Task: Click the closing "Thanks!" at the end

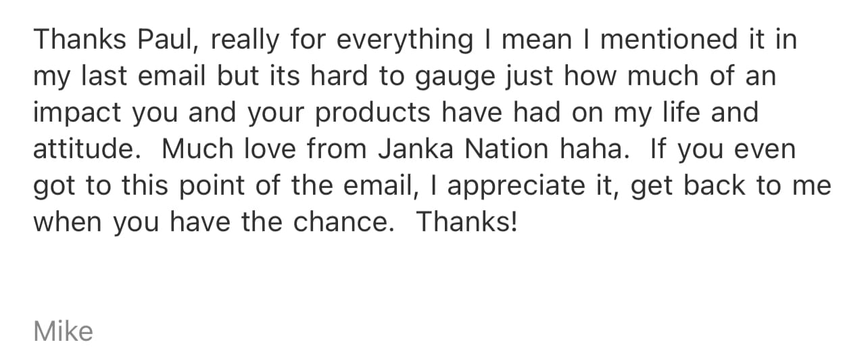Action: [466, 222]
